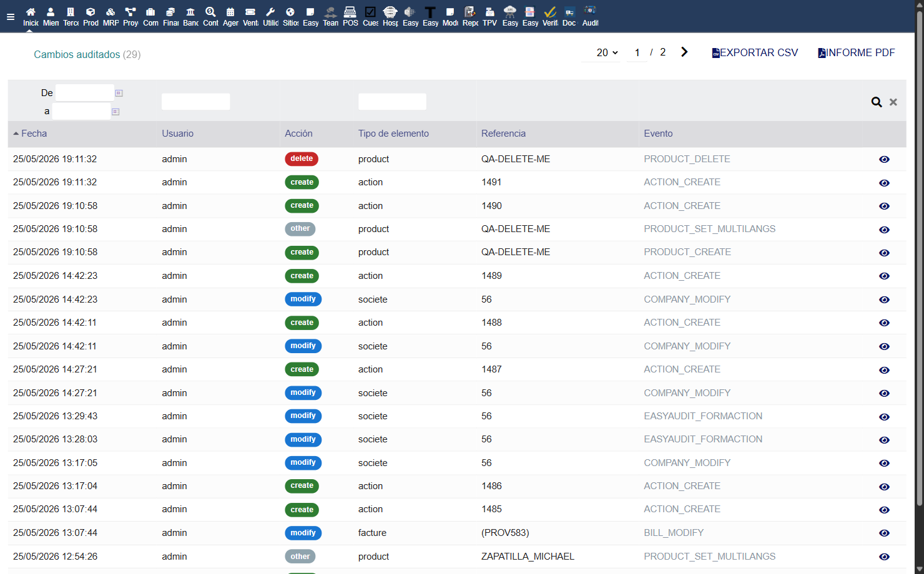924x574 pixels.
Task: Open the Bancos module icon
Action: pyautogui.click(x=190, y=17)
